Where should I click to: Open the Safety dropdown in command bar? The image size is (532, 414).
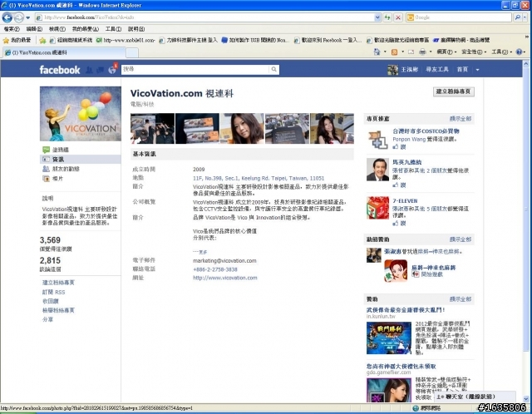pyautogui.click(x=473, y=52)
